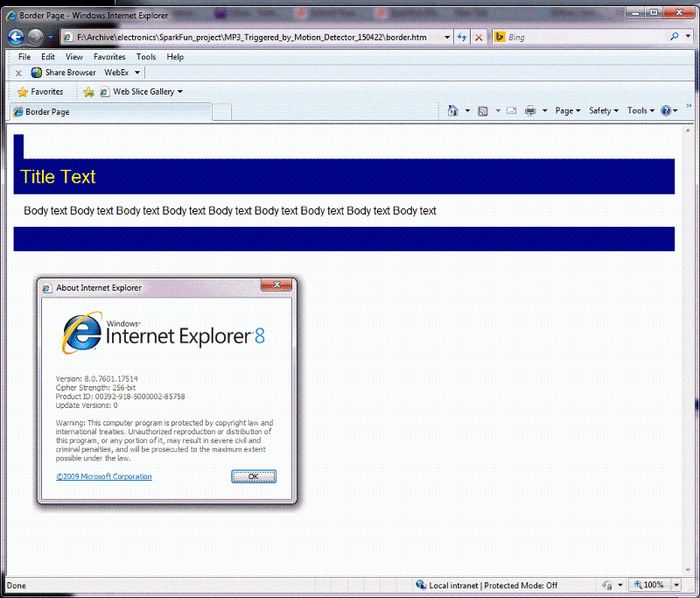Click the Done status text
The height and width of the screenshot is (598, 700).
17,586
